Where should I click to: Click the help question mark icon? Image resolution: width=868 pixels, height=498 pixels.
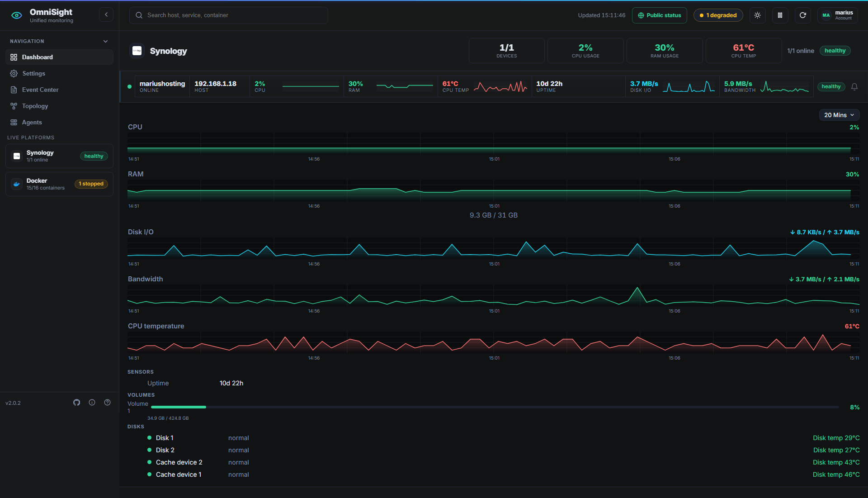(x=108, y=403)
